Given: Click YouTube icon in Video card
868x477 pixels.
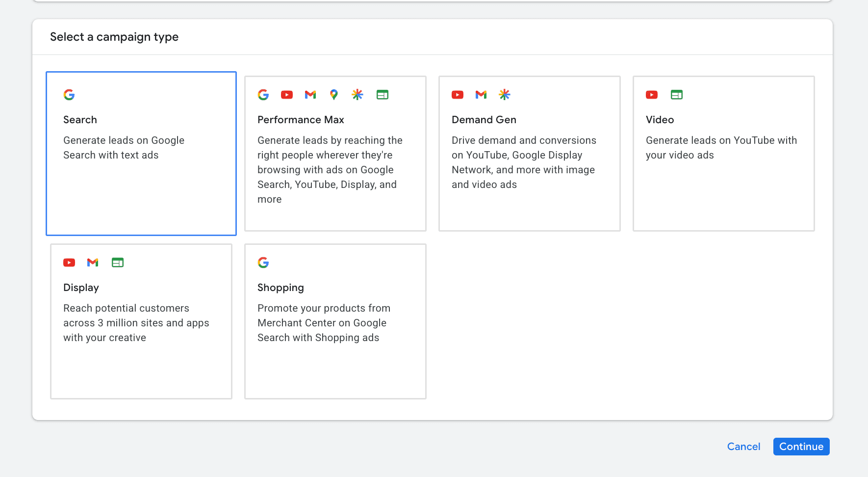Looking at the screenshot, I should [652, 95].
